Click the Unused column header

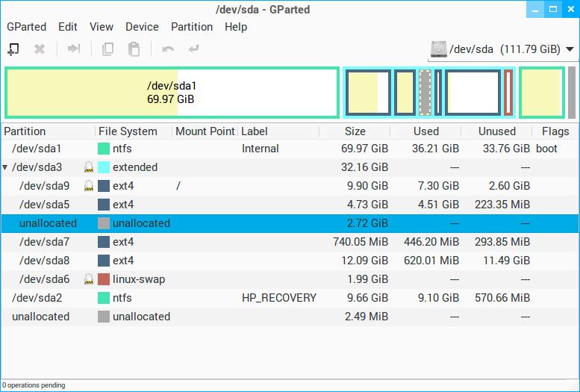tap(496, 131)
